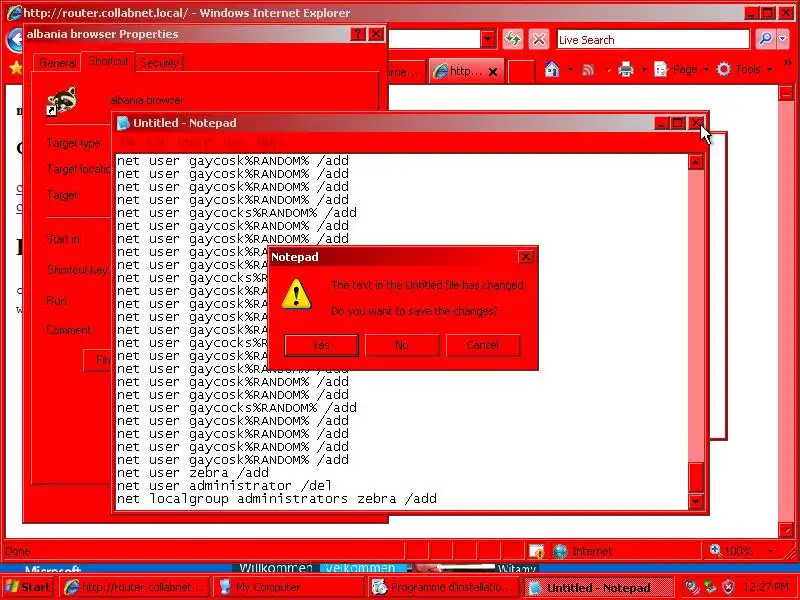Click the Page icon in IE toolbar

pos(661,69)
